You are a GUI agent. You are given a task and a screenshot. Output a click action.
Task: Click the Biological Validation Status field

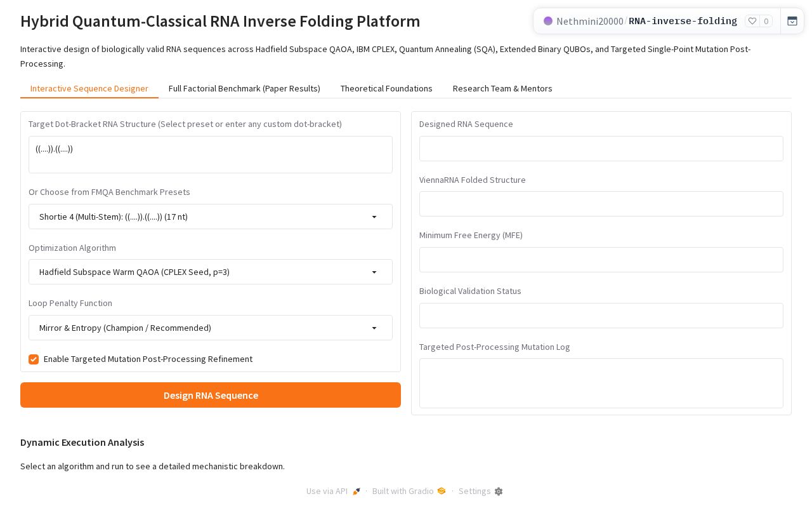tap(601, 316)
